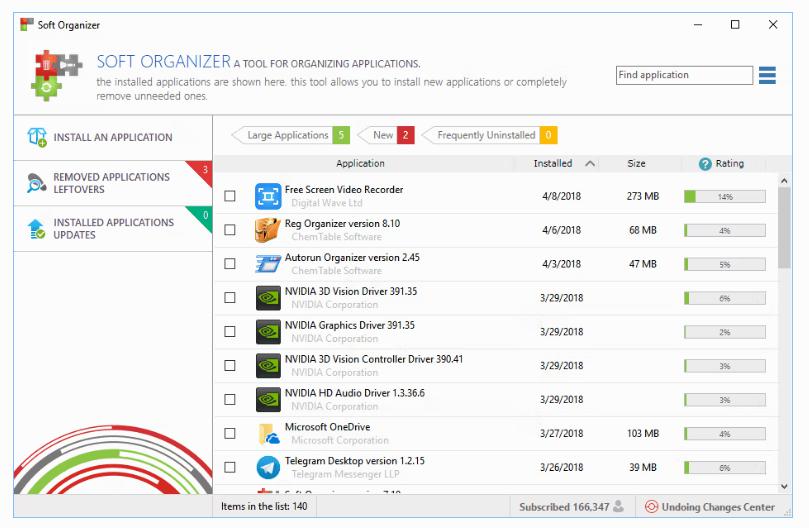Click the Find application search field
809x528 pixels.
tap(684, 75)
